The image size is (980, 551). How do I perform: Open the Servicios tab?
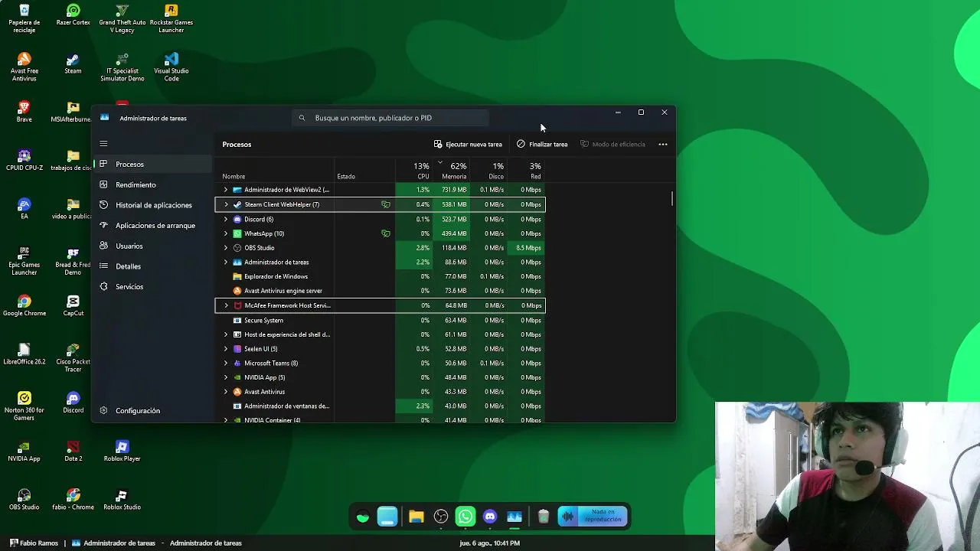click(152, 286)
